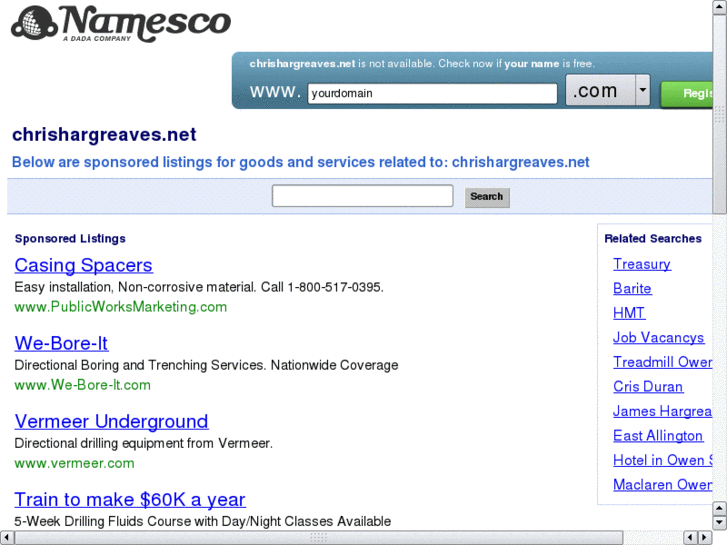Viewport: 727px width, 545px height.
Task: Click the 'Related Searches' heading
Action: (653, 239)
